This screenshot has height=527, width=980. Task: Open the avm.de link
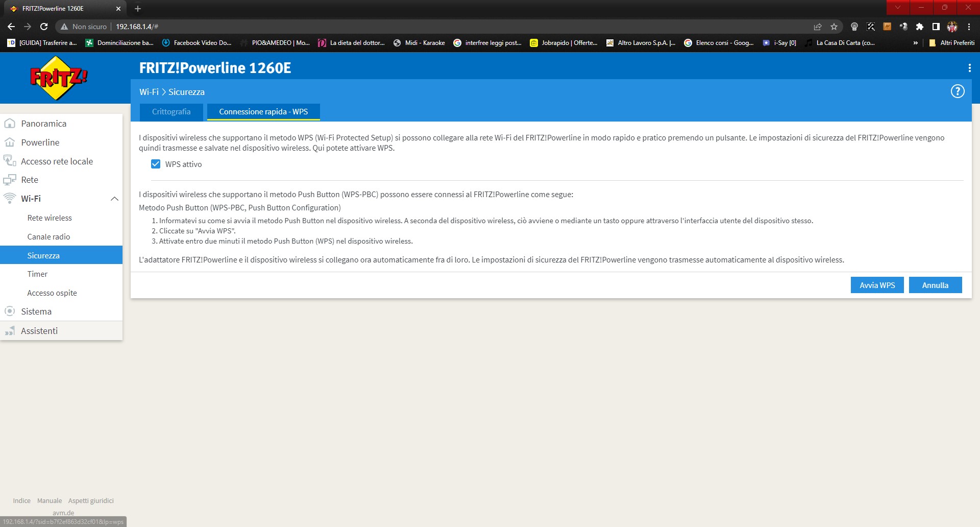[63, 513]
